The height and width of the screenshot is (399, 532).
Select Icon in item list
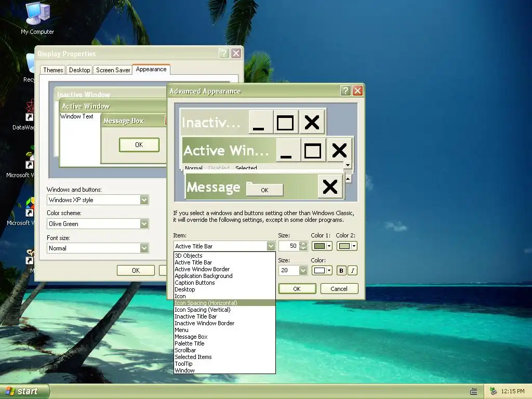pyautogui.click(x=224, y=296)
